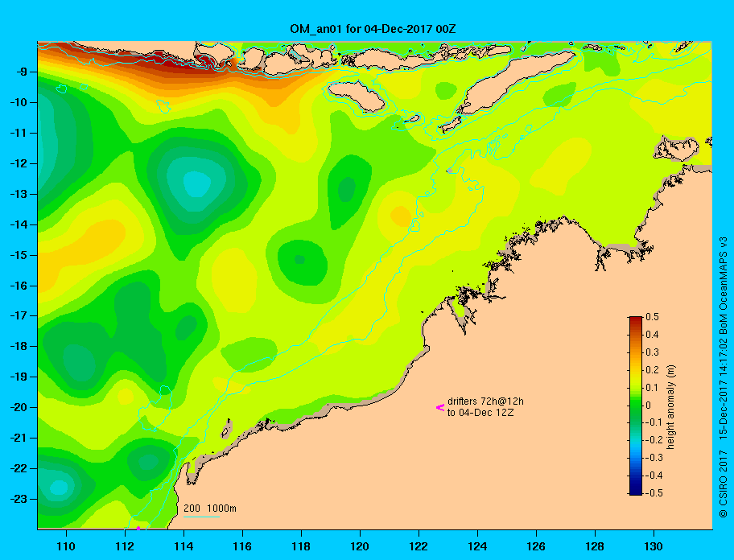Image resolution: width=734 pixels, height=560 pixels.
Task: Click the -0.1 color bar tick label
Action: pyautogui.click(x=654, y=422)
